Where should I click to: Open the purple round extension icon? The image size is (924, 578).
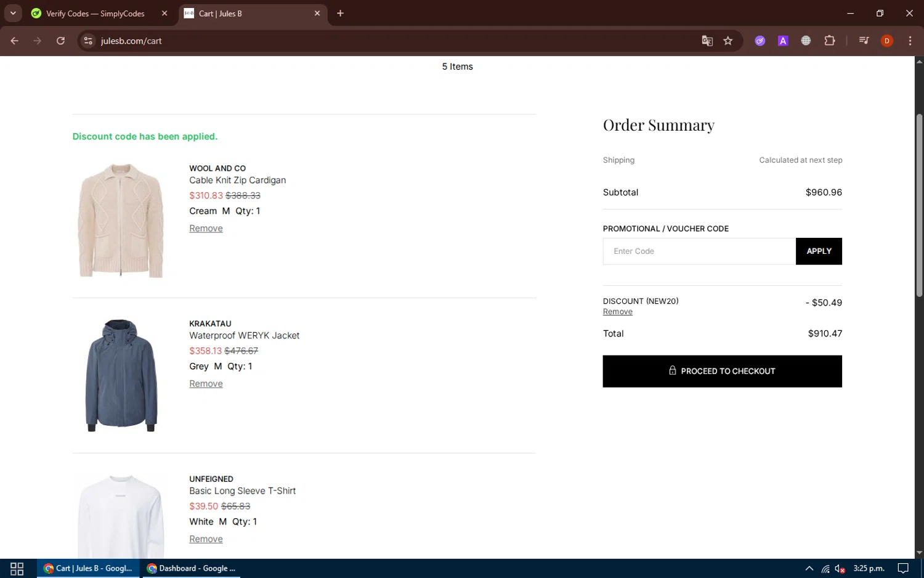coord(760,41)
